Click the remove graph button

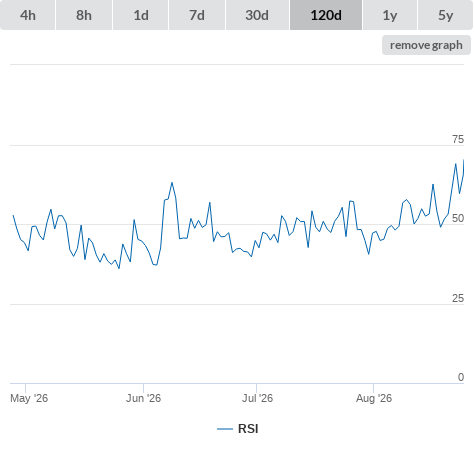(x=426, y=45)
